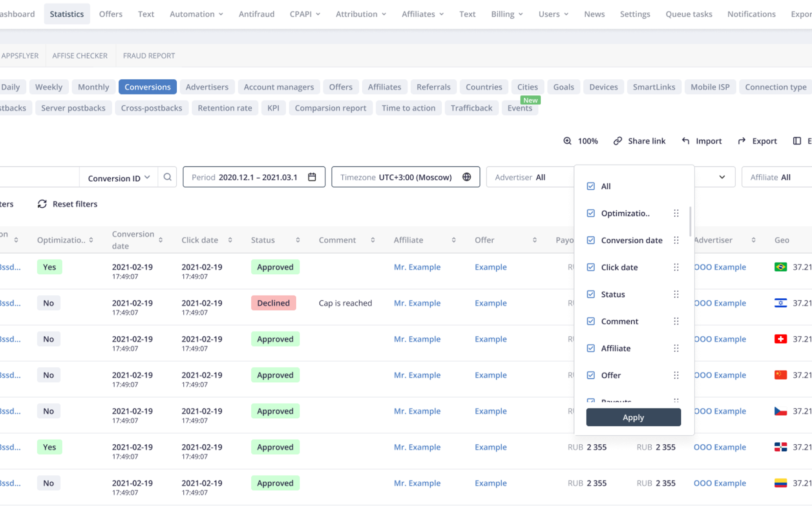812x508 pixels.
Task: Open the Countries report tab
Action: [484, 87]
